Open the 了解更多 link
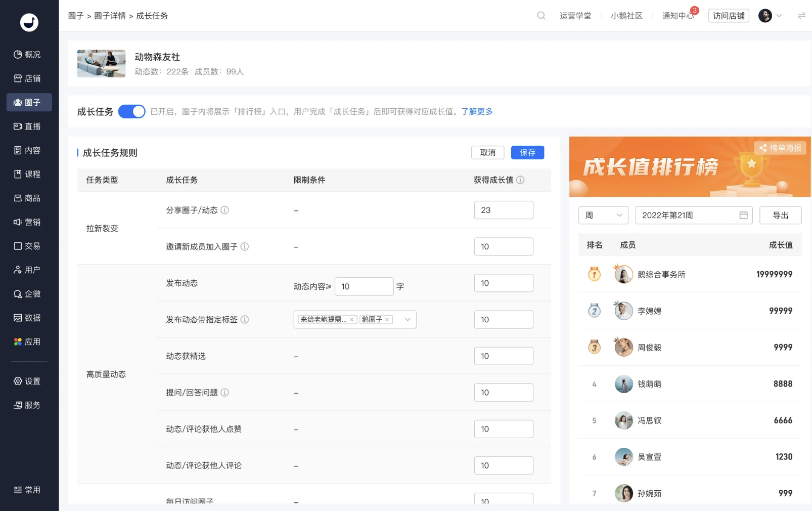This screenshot has height=511, width=812. pyautogui.click(x=477, y=111)
